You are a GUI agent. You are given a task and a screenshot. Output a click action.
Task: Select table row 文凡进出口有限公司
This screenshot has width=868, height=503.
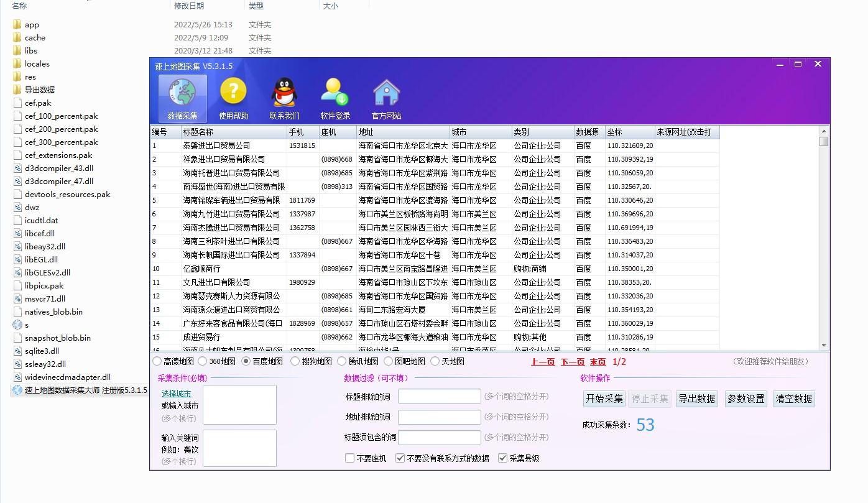(x=435, y=282)
